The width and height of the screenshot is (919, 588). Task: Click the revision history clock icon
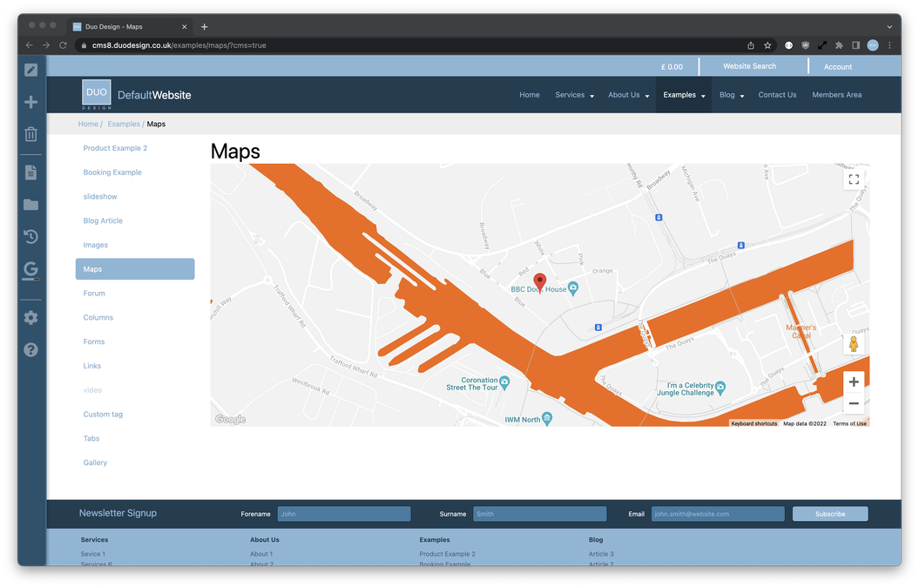(x=30, y=236)
